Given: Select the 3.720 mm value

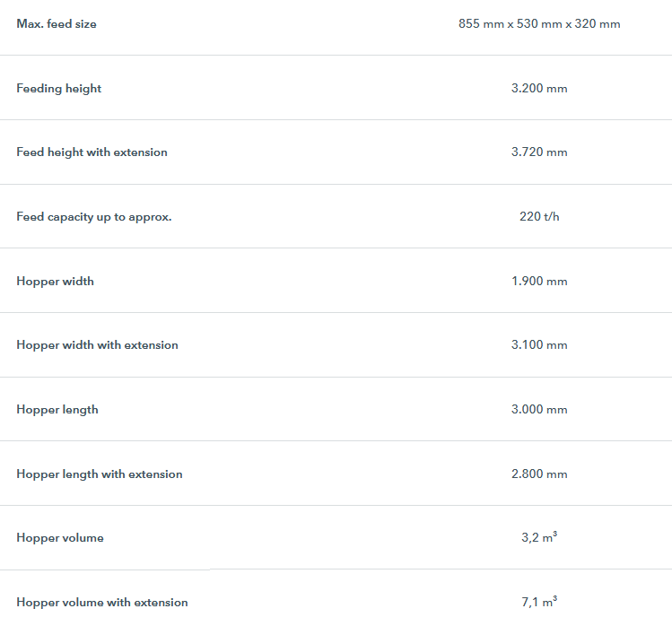Looking at the screenshot, I should [x=539, y=152].
